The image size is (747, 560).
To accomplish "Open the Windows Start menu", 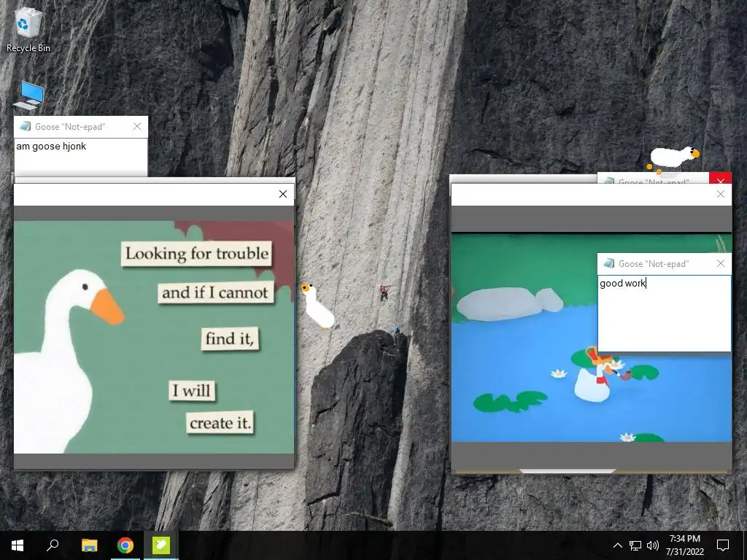I will click(18, 545).
